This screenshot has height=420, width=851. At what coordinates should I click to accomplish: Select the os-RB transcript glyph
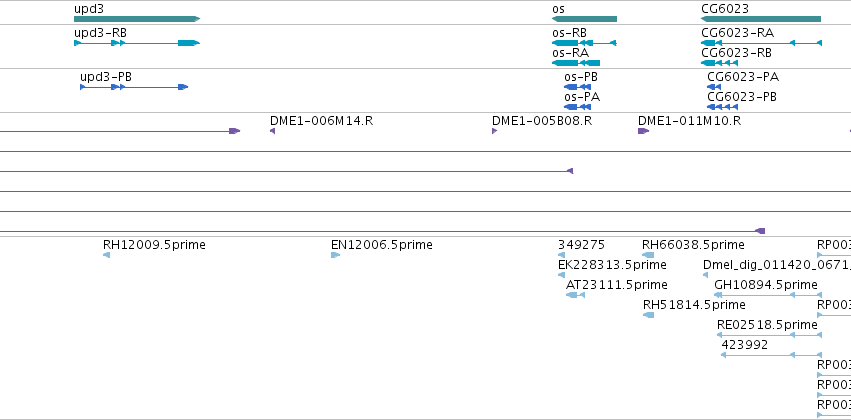click(x=585, y=43)
